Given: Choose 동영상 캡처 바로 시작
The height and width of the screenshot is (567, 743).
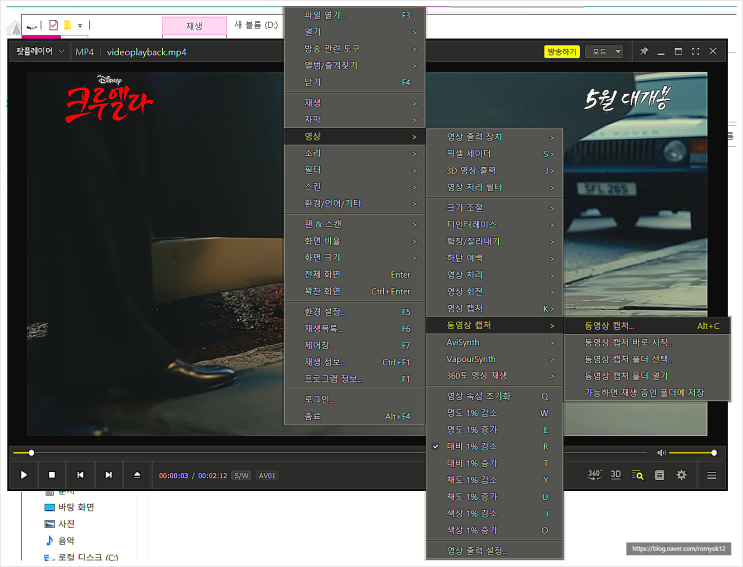Looking at the screenshot, I should coord(647,342).
